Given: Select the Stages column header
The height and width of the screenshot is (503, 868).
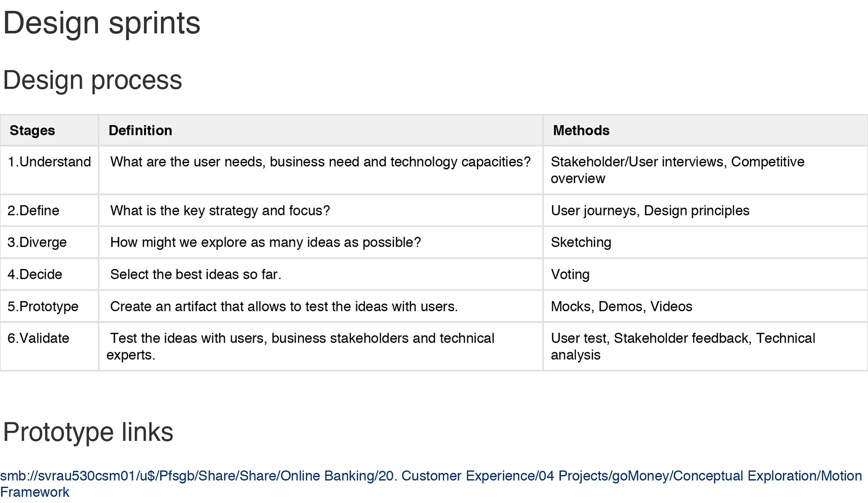Looking at the screenshot, I should (49, 130).
